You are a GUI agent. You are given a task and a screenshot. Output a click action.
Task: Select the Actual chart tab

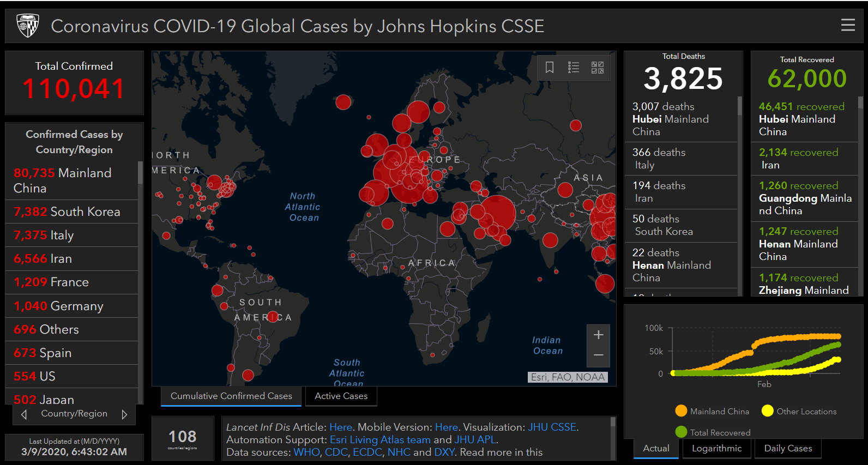[x=656, y=449]
